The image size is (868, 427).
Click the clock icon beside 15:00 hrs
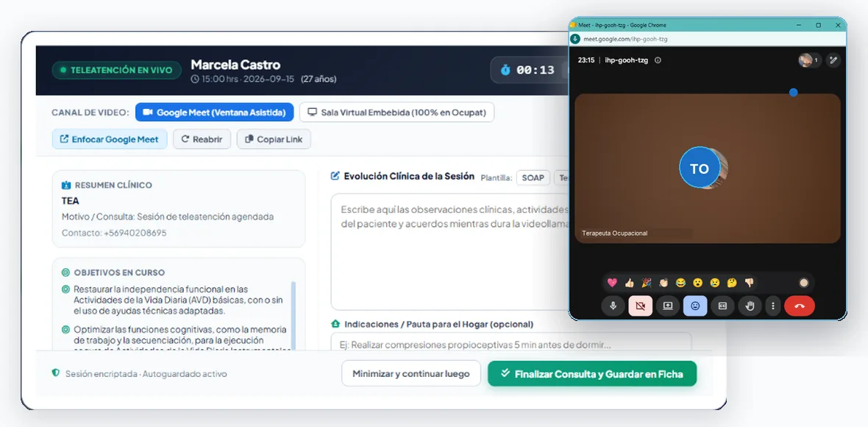[194, 79]
